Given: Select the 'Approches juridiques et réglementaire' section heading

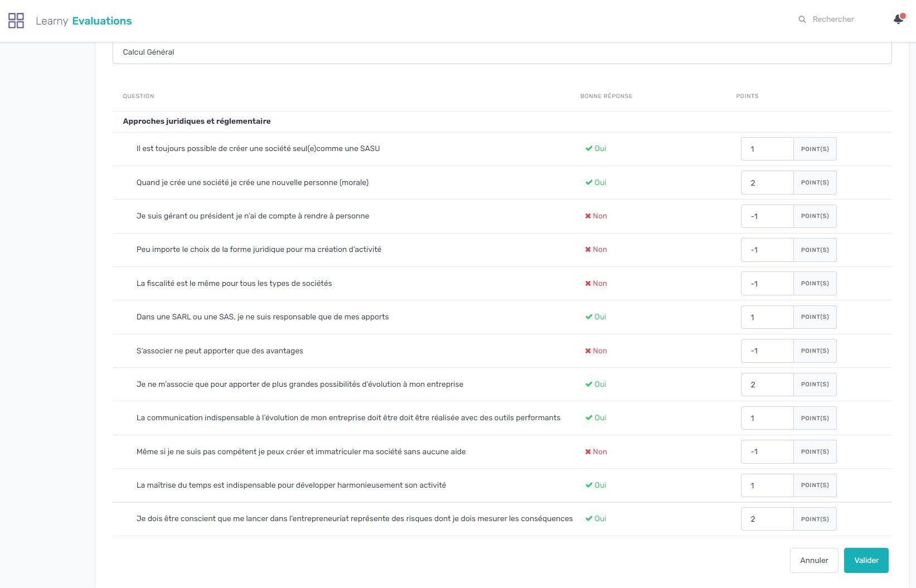Looking at the screenshot, I should point(197,122).
